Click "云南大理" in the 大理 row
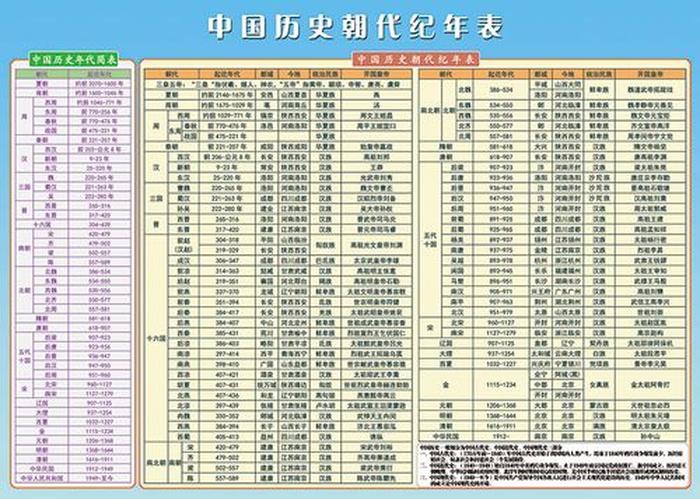Image resolution: width=700 pixels, height=499 pixels. 568,354
